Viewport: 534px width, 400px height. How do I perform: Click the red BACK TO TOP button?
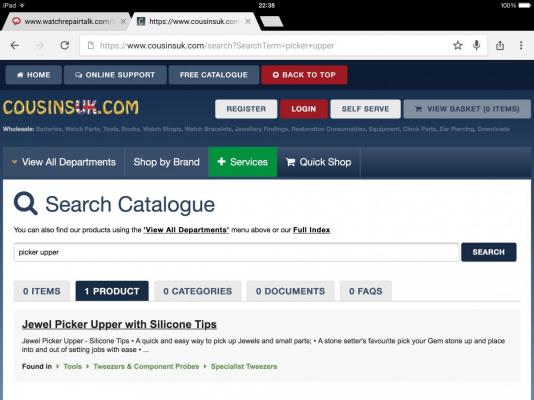[304, 75]
